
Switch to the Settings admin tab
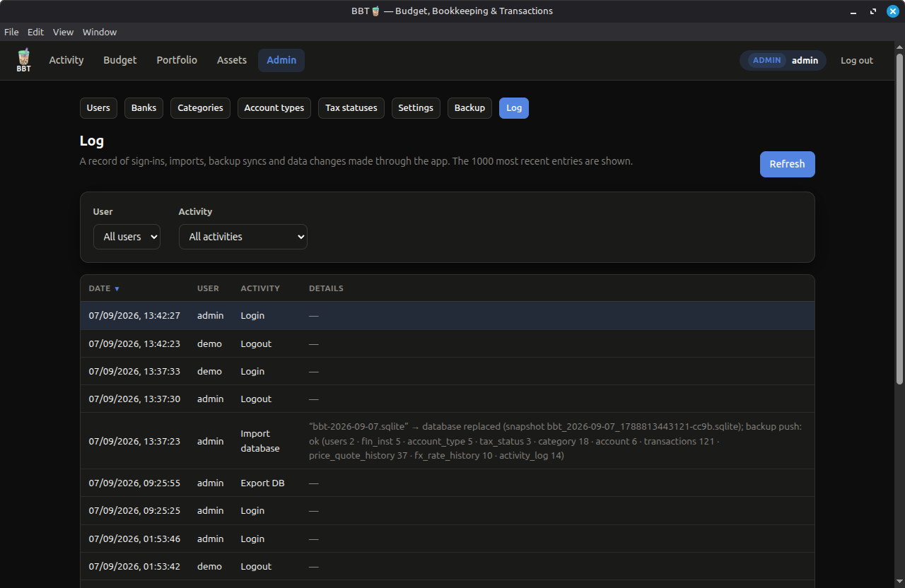416,108
